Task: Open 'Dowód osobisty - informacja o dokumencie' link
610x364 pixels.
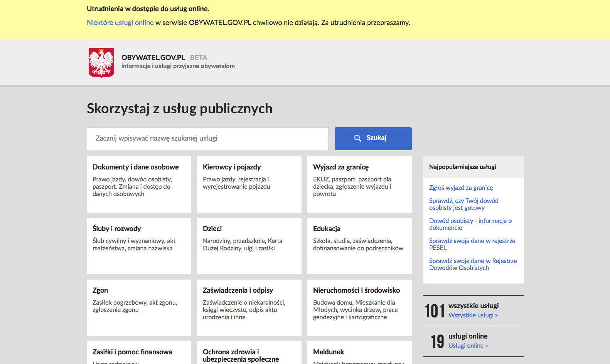Action: click(470, 224)
